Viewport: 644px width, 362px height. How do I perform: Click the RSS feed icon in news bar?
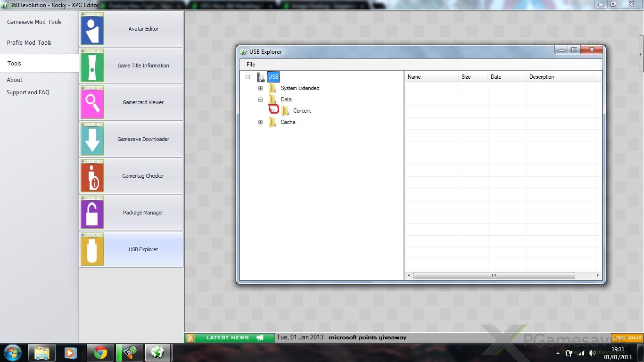(x=190, y=337)
